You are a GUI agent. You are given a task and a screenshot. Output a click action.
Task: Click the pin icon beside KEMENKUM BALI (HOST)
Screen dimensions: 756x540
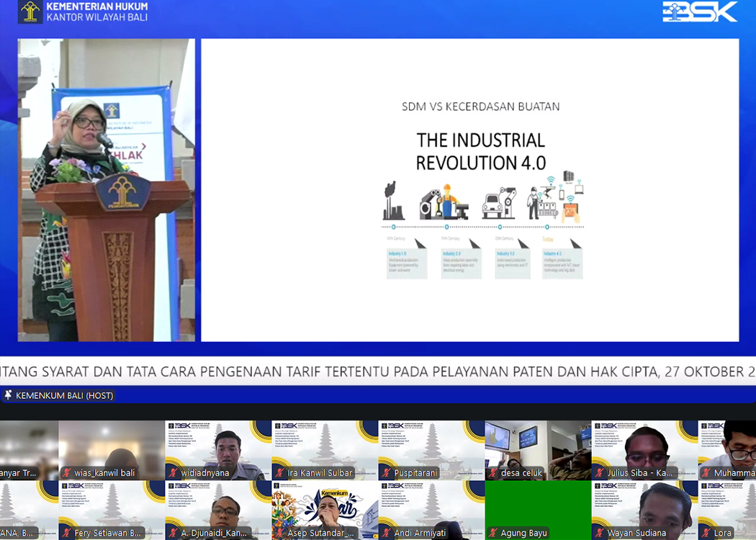pos(9,395)
